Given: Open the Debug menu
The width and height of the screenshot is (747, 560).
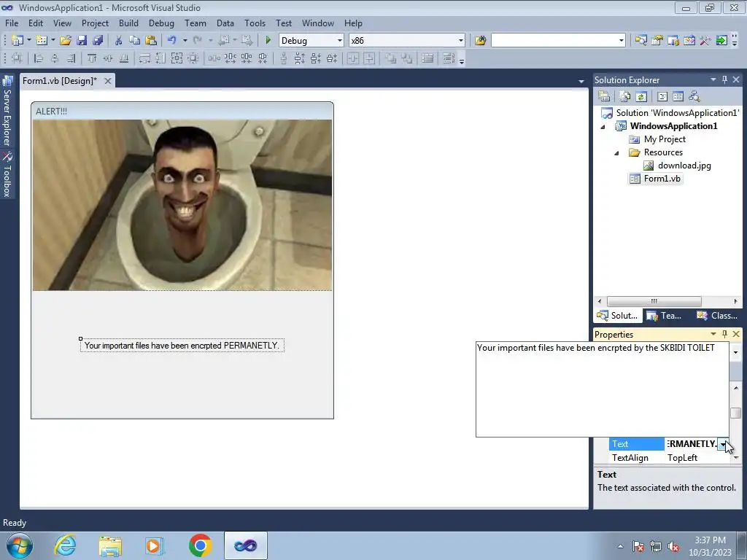Looking at the screenshot, I should tap(161, 23).
